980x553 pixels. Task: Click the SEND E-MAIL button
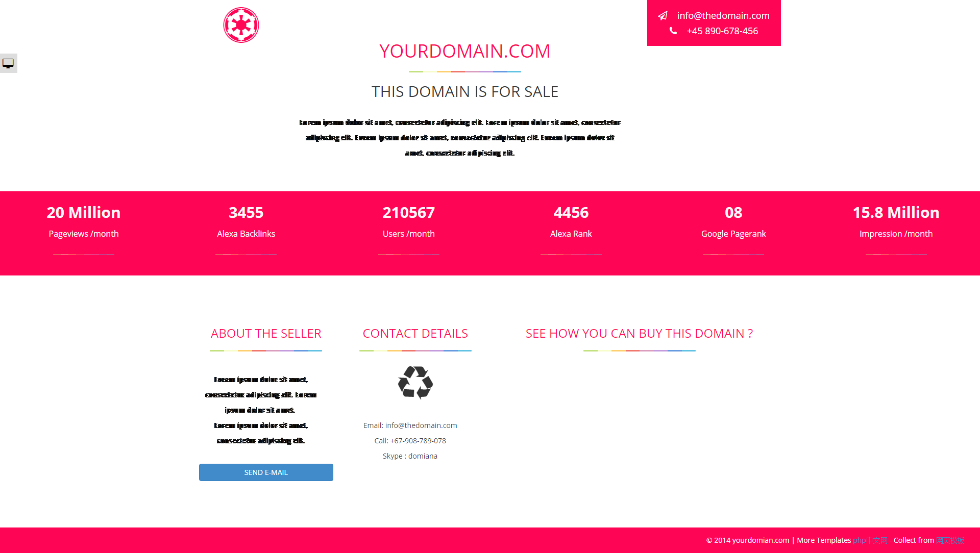266,472
